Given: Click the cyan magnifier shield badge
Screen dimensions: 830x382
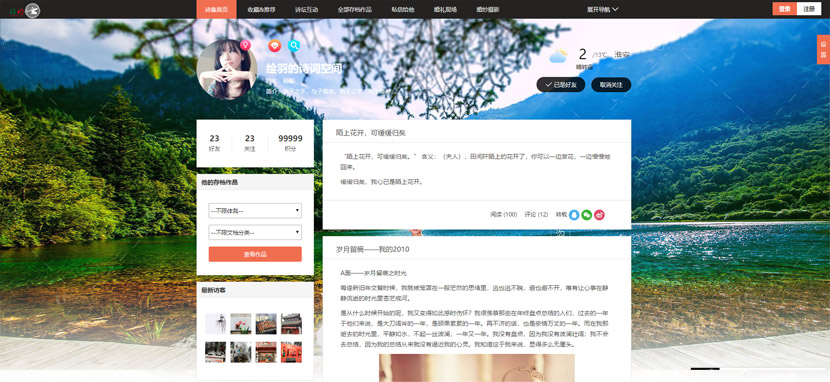Looking at the screenshot, I should click(x=294, y=46).
